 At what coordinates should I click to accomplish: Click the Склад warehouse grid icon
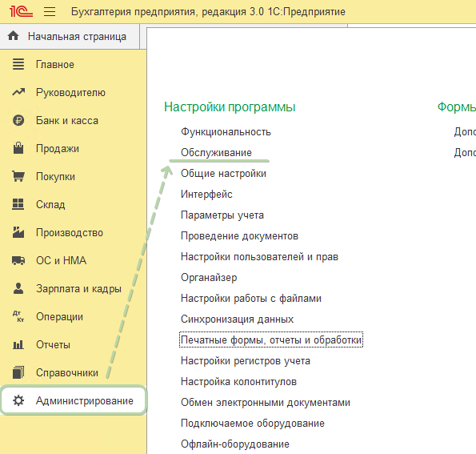[18, 204]
